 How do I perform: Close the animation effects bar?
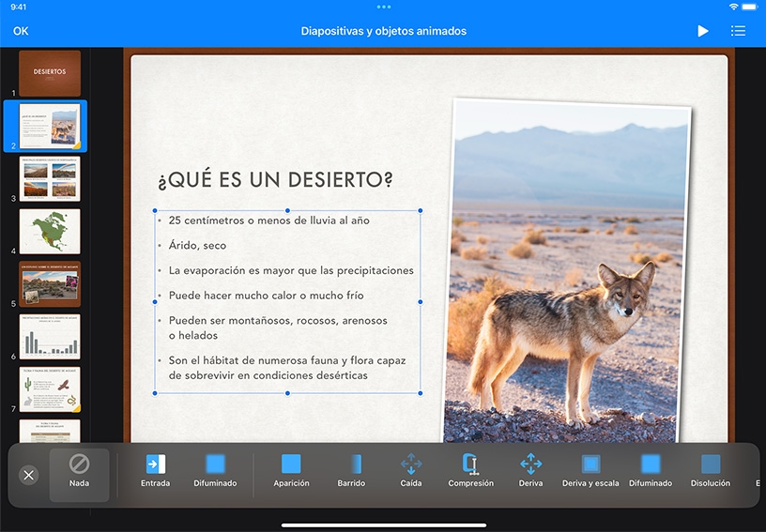pyautogui.click(x=29, y=475)
